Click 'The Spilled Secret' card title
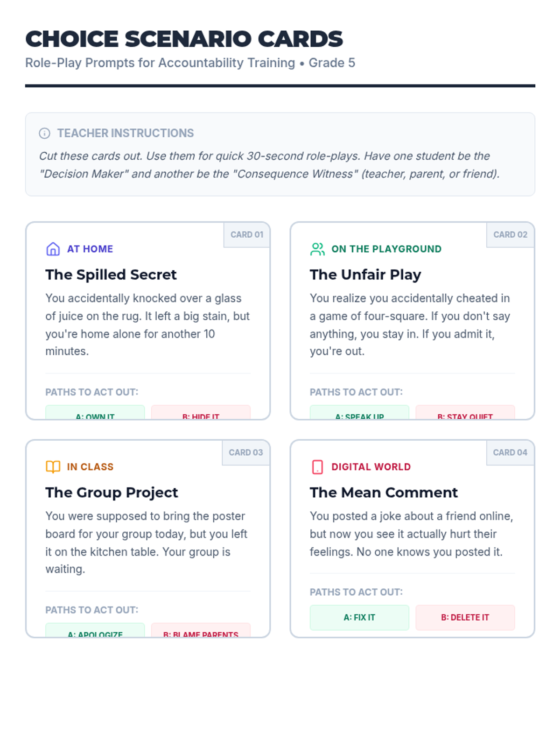 111,275
